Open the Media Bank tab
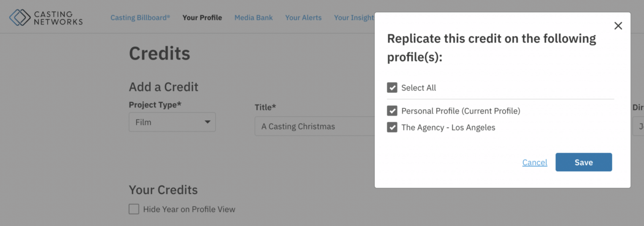Screen dimensions: 644x226 click(253, 18)
